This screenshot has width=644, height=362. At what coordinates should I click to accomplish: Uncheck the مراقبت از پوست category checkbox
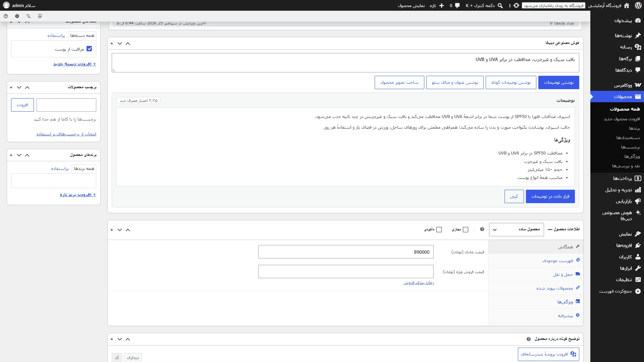tap(89, 49)
